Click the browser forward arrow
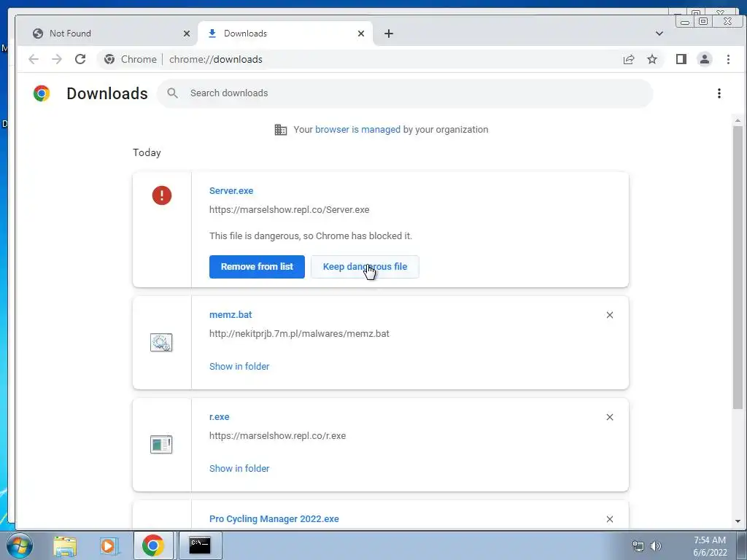The width and height of the screenshot is (747, 560). (x=57, y=59)
